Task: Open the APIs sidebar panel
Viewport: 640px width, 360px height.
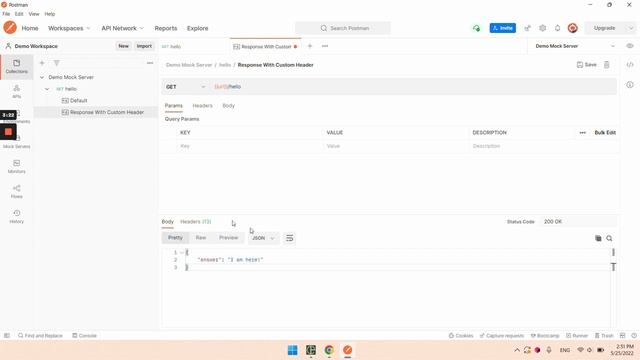Action: point(16,91)
